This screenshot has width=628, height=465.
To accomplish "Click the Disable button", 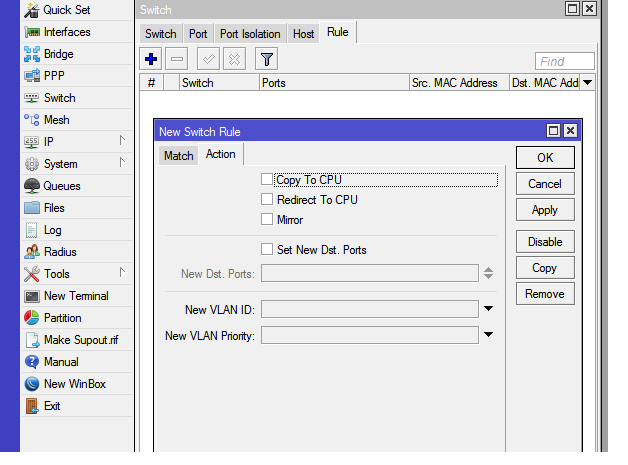I will click(545, 242).
